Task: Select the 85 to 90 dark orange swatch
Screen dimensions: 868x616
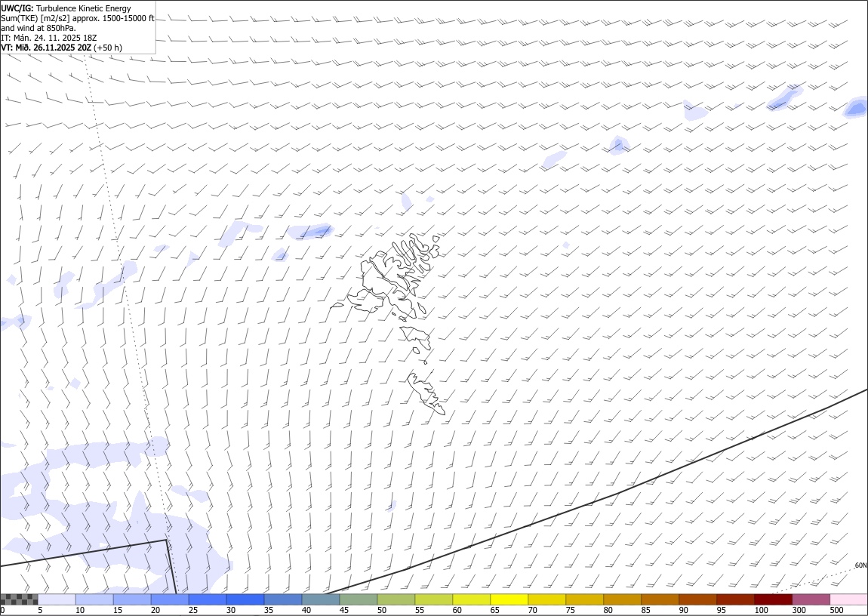Action: click(x=660, y=599)
